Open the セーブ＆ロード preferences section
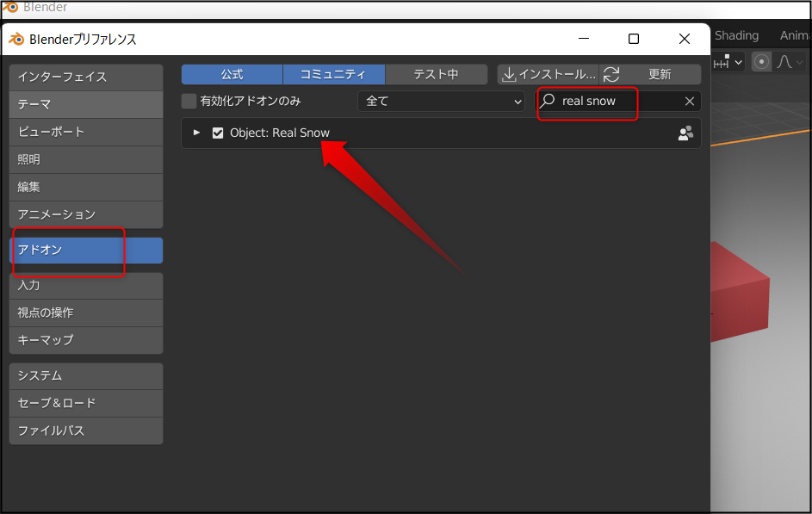The height and width of the screenshot is (514, 812). pos(86,403)
